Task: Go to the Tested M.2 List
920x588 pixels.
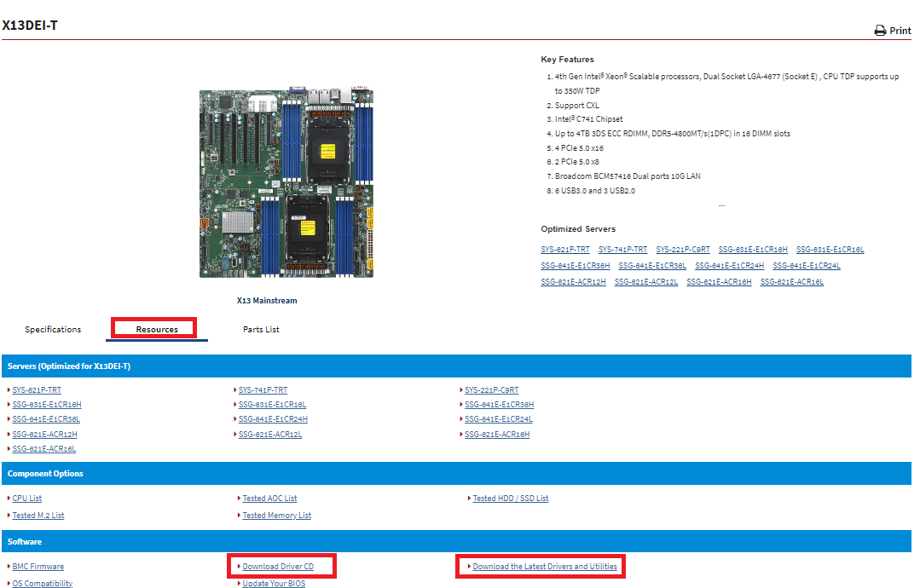Action: [38, 516]
